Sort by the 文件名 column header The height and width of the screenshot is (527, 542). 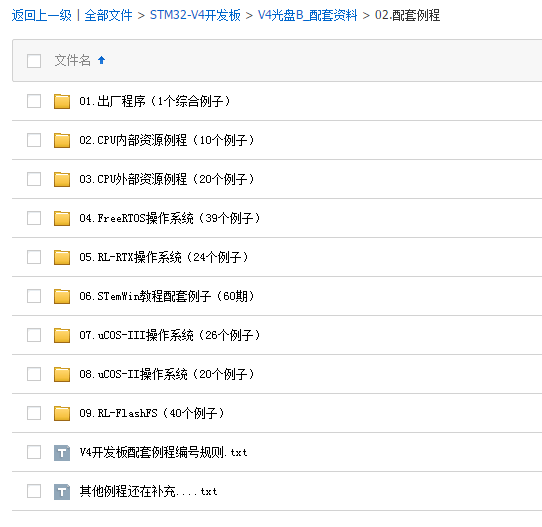(73, 60)
